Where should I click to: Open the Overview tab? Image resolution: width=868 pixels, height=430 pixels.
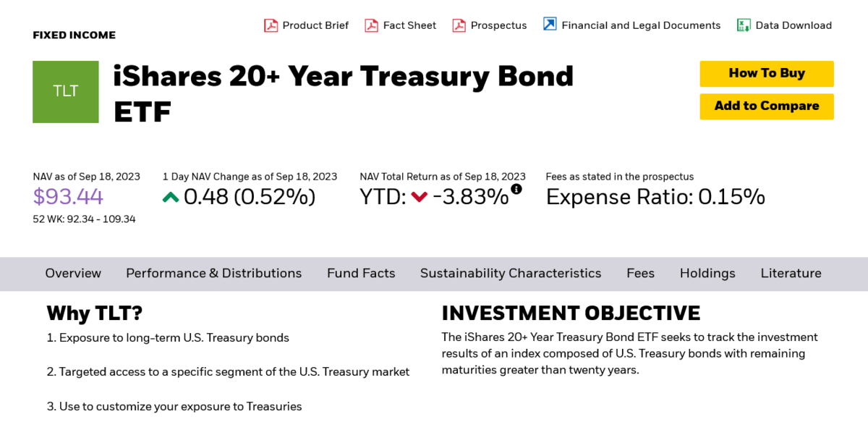tap(73, 274)
